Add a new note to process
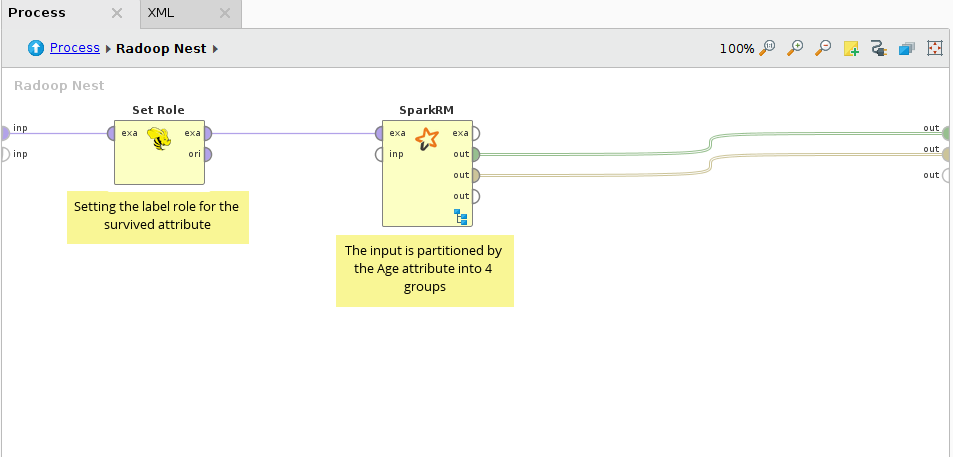The height and width of the screenshot is (457, 953). (851, 48)
